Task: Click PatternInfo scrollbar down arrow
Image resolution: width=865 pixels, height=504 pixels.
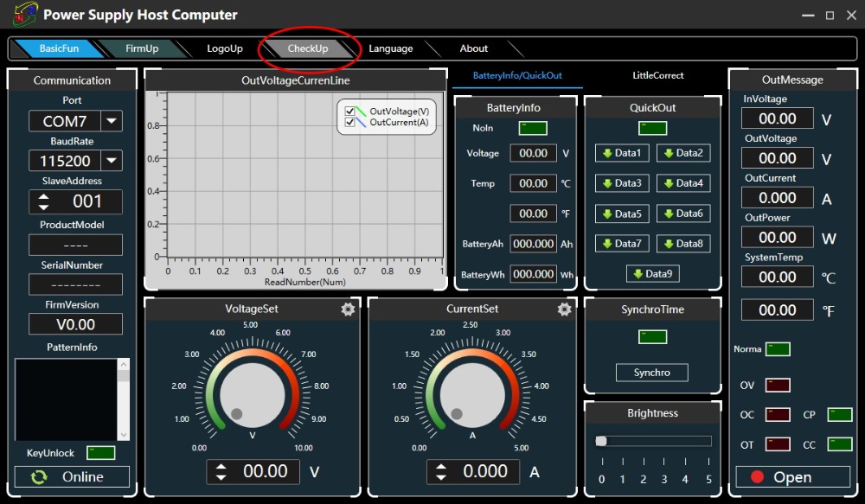Action: [124, 435]
